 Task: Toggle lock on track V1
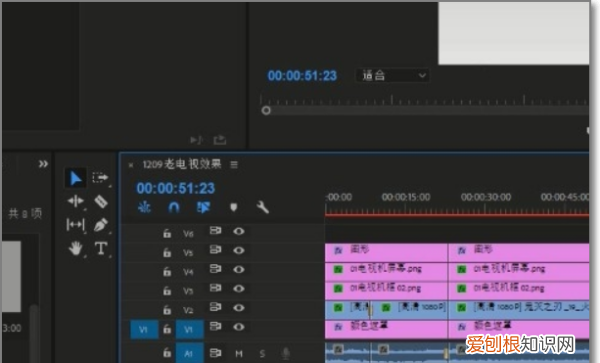point(167,329)
